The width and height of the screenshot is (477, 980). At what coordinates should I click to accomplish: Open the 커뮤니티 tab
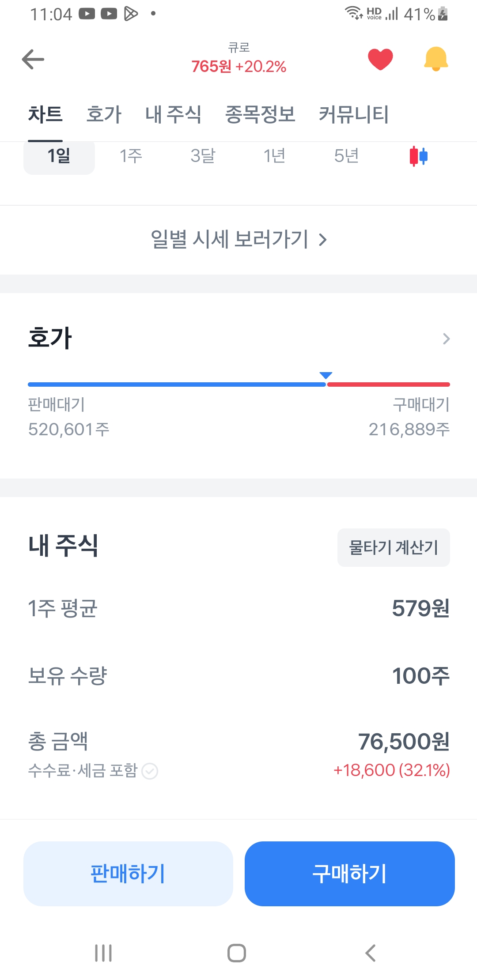[x=353, y=114]
